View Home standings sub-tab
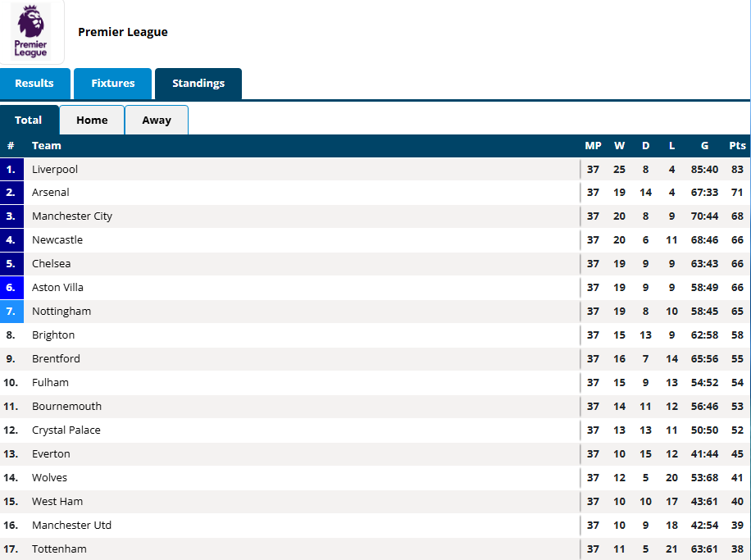Screen dimensions: 751x560 [92, 121]
